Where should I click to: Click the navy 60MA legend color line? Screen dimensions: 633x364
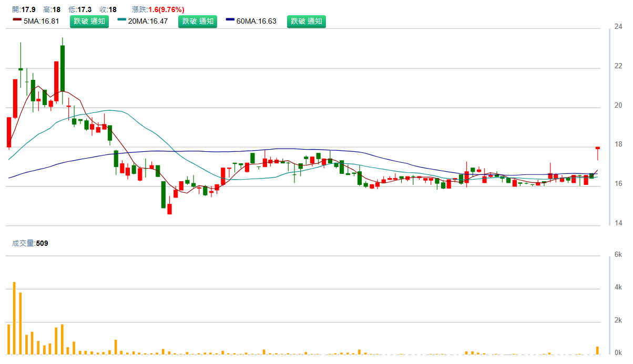tap(230, 20)
